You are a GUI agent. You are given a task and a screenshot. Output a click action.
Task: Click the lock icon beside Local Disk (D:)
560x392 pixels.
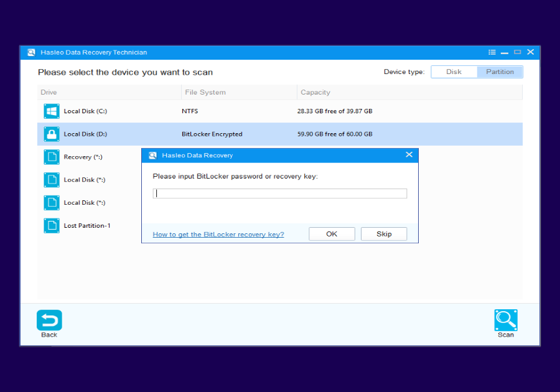[51, 134]
